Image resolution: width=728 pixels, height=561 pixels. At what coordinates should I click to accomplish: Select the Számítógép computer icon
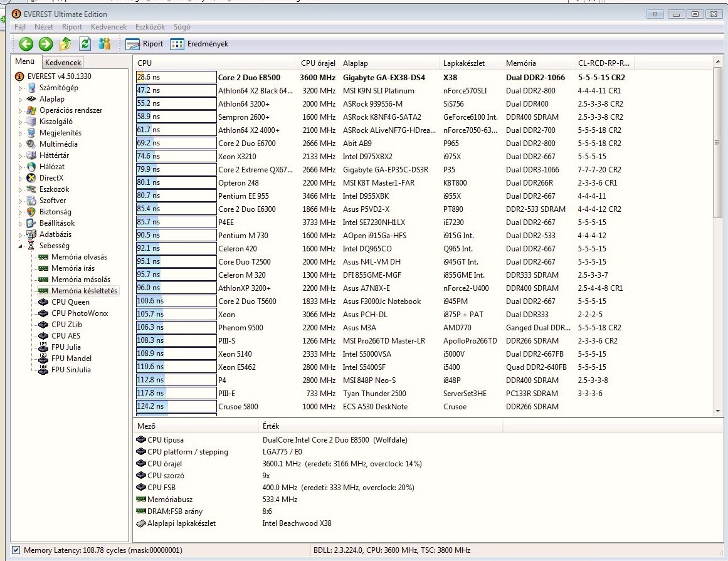tap(31, 88)
